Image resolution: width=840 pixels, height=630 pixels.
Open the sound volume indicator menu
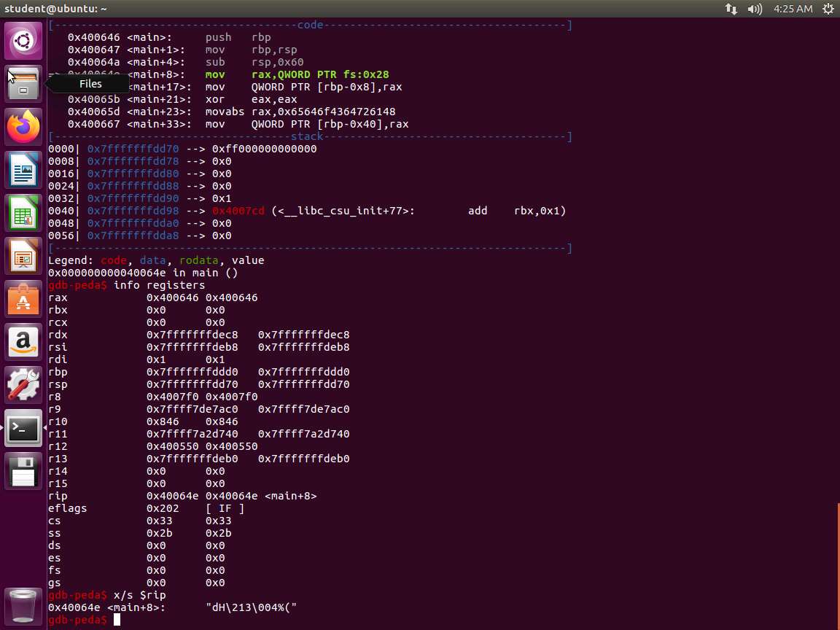pyautogui.click(x=755, y=9)
